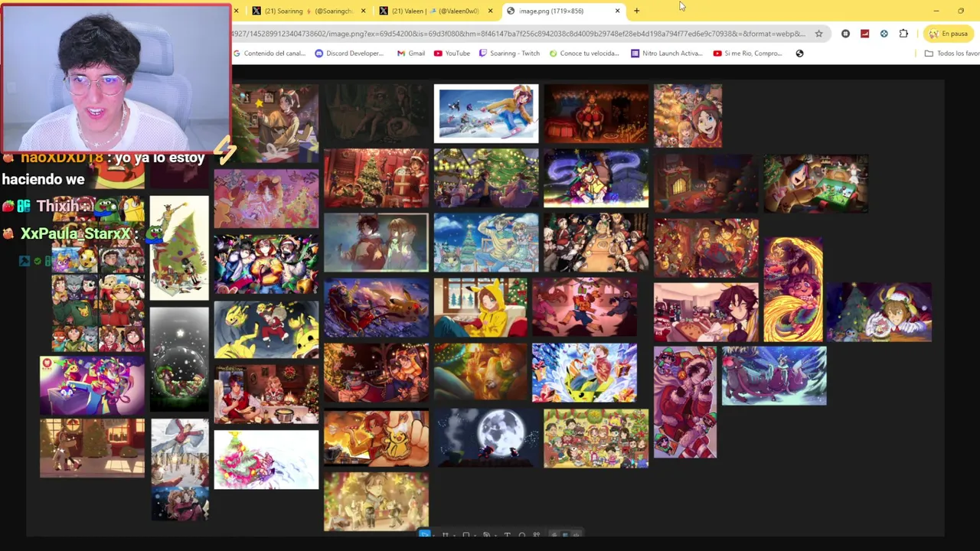980x551 pixels.
Task: Click the globe bookmark icon
Action: coord(799,54)
